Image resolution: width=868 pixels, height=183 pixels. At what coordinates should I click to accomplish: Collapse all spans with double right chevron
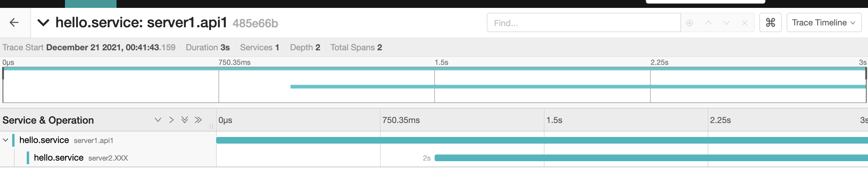click(198, 120)
